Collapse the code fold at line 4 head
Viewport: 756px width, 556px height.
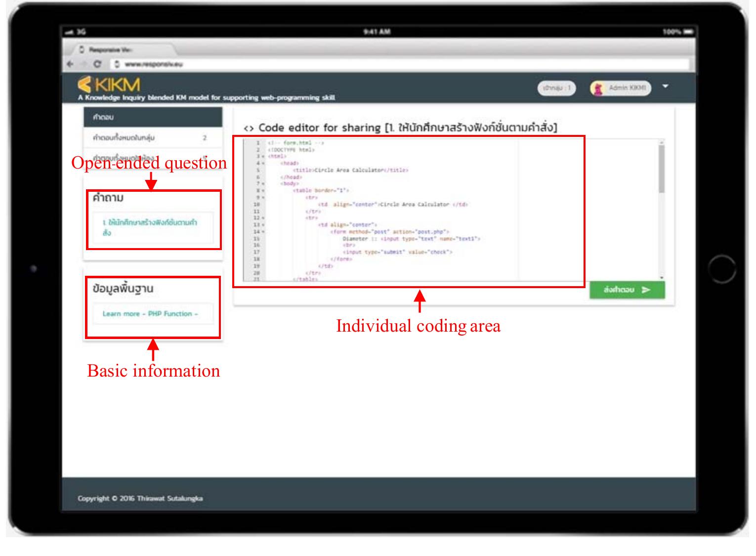pyautogui.click(x=264, y=163)
